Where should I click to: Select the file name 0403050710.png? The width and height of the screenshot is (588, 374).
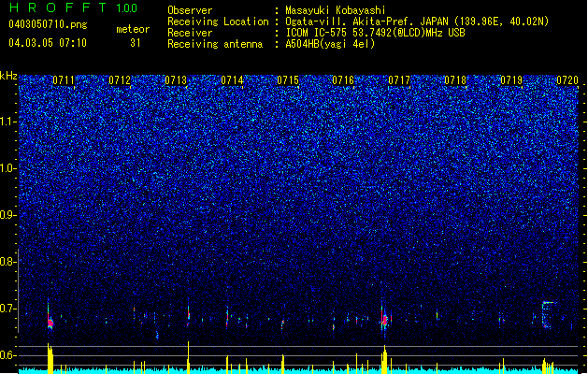coord(48,24)
